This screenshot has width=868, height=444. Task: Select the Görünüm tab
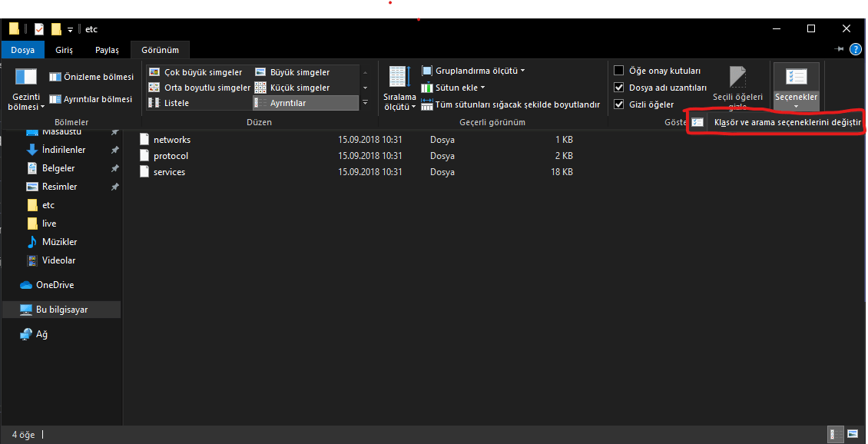coord(160,50)
